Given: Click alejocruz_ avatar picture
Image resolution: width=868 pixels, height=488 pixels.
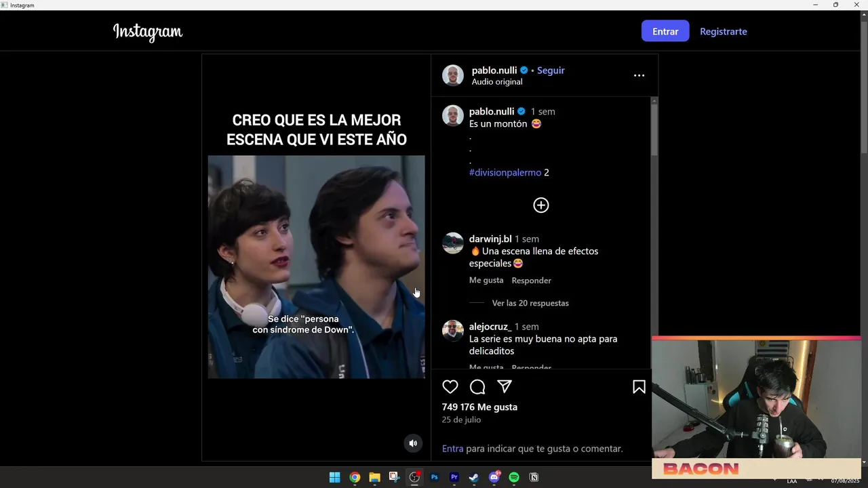Looking at the screenshot, I should [453, 330].
